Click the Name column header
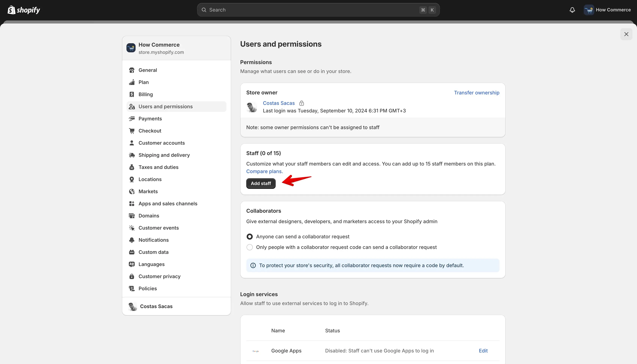Image resolution: width=637 pixels, height=364 pixels. 278,331
